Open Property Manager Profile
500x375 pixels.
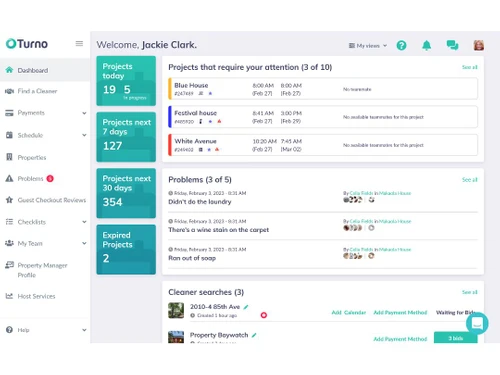(x=42, y=270)
